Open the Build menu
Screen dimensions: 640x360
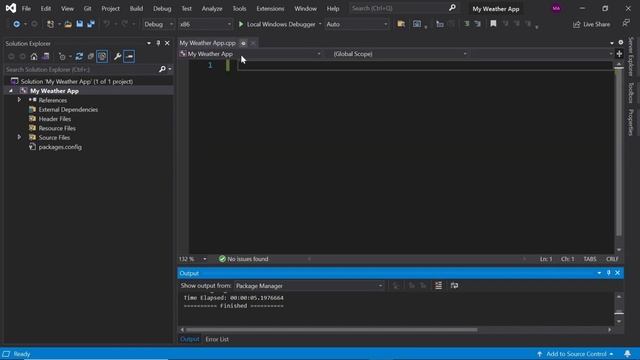[x=136, y=9]
